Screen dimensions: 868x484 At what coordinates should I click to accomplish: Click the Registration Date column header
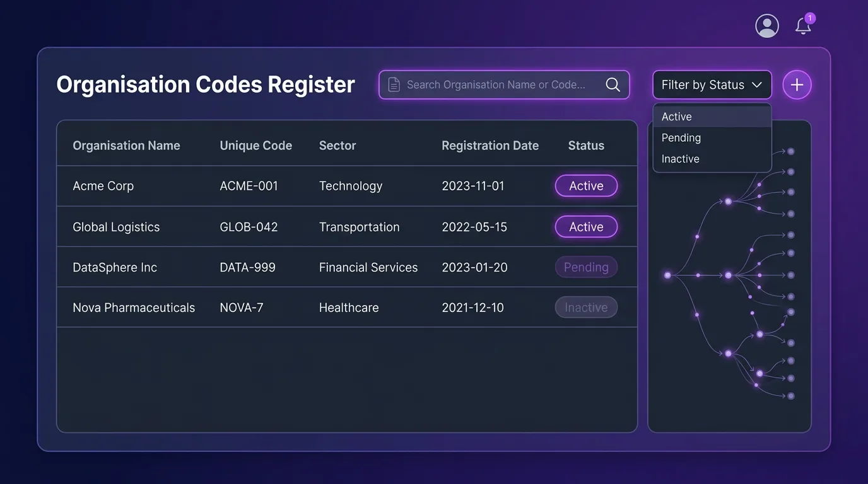pos(490,145)
